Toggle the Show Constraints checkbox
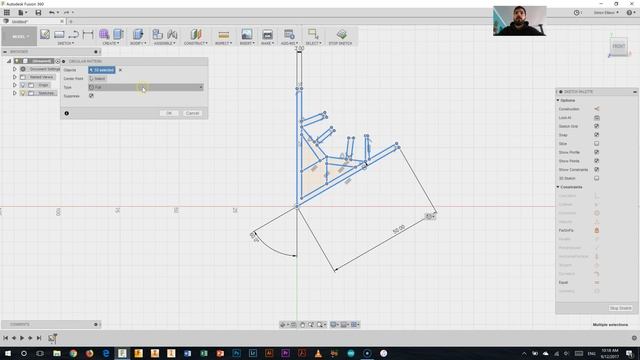This screenshot has height=360, width=640. (x=596, y=169)
